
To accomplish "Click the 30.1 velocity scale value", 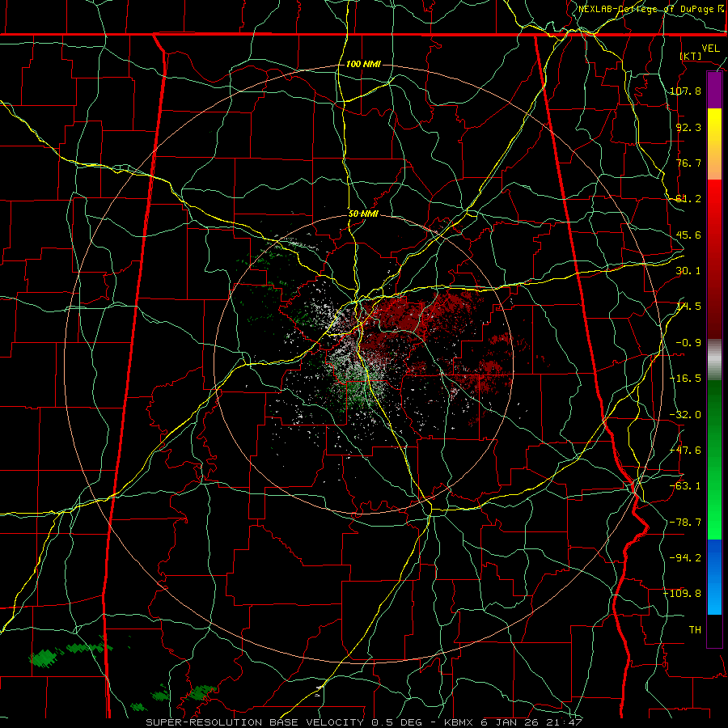I will tap(688, 271).
